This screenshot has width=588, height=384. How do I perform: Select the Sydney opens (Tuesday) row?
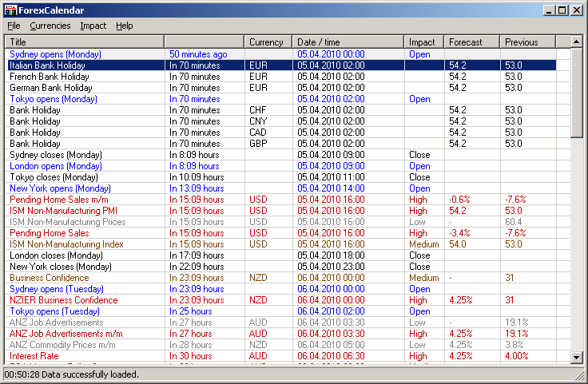point(280,289)
